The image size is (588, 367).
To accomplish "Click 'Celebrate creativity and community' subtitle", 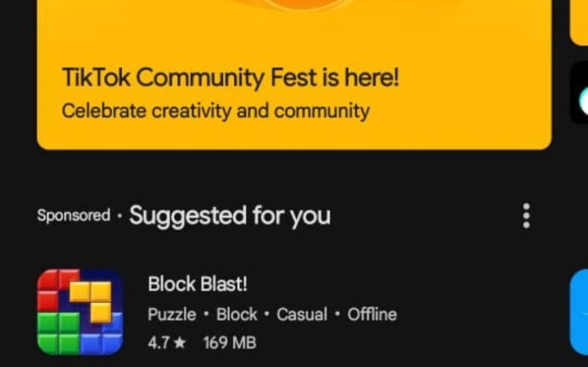I will [x=215, y=111].
